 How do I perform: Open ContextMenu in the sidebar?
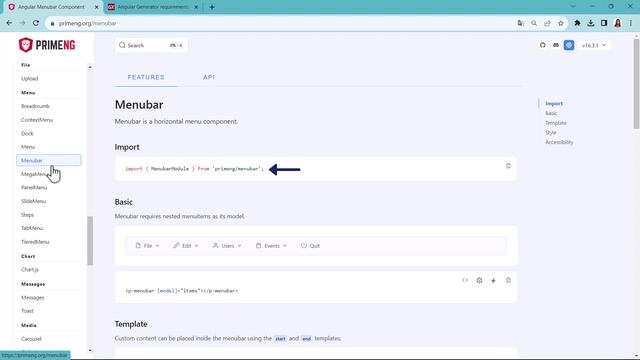coord(37,120)
